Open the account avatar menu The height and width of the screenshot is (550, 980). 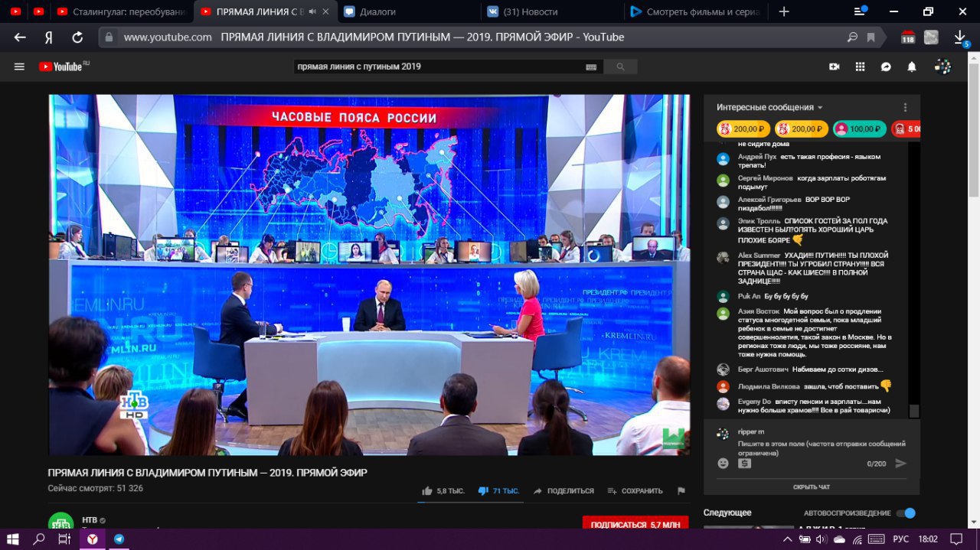point(943,67)
